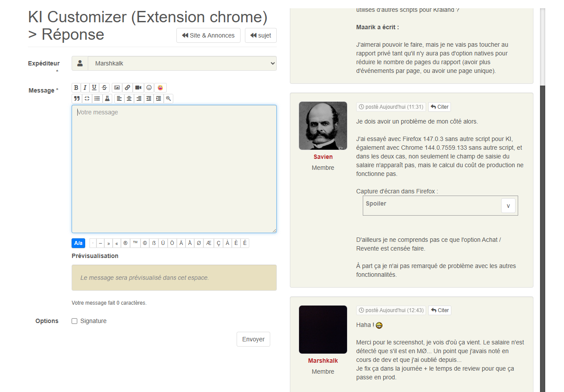The width and height of the screenshot is (564, 392).
Task: Toggle the blue A/a case button
Action: [x=78, y=243]
